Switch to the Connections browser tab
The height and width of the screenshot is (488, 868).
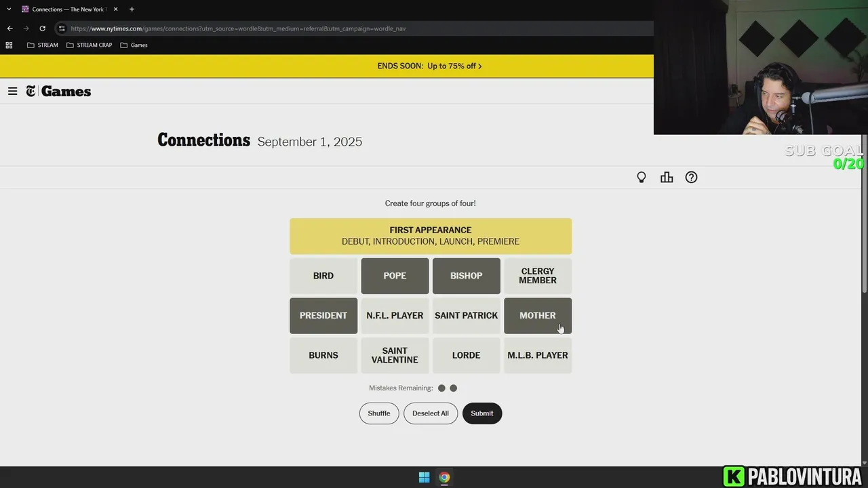click(x=70, y=9)
